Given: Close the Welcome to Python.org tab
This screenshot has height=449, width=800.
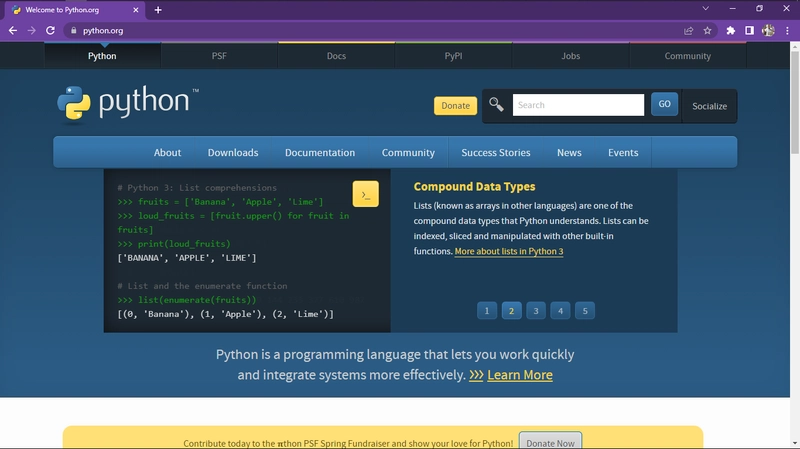Looking at the screenshot, I should [136, 10].
